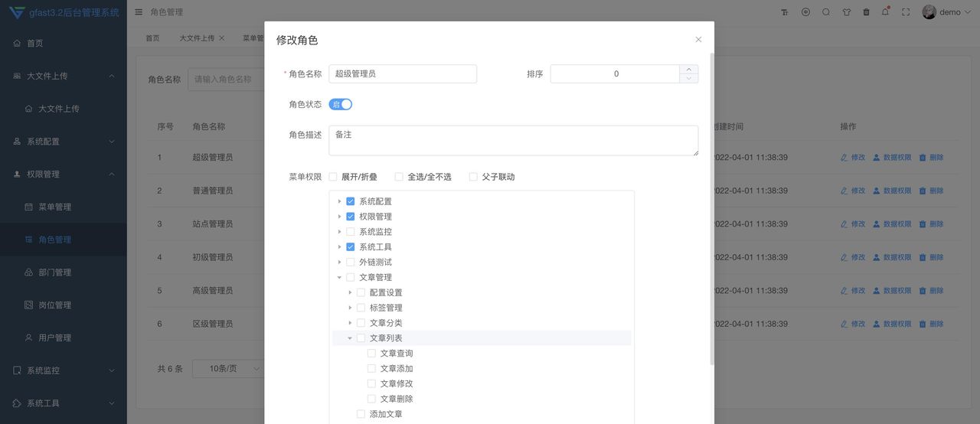
Task: Collapse the 文章列表 tree node arrow
Action: (351, 338)
